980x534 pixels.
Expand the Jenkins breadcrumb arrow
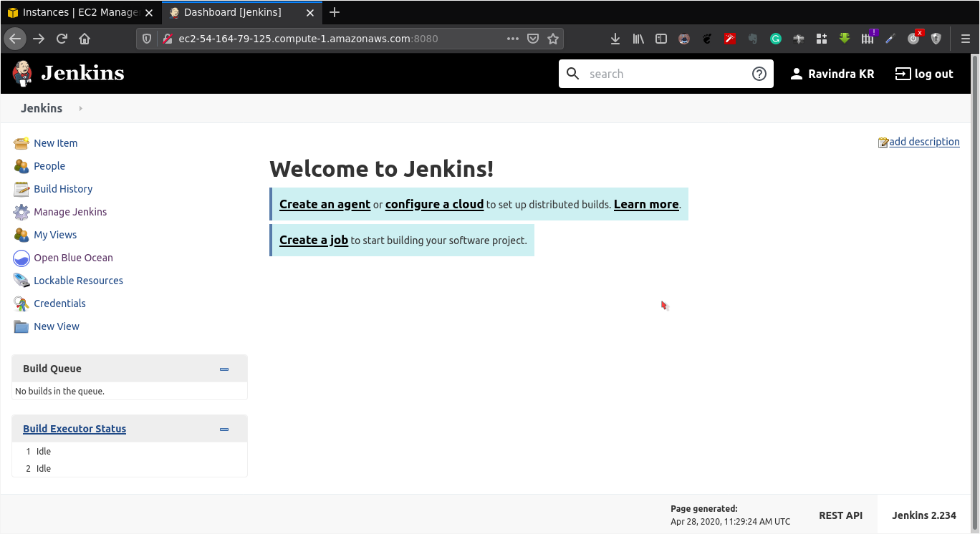coord(80,108)
